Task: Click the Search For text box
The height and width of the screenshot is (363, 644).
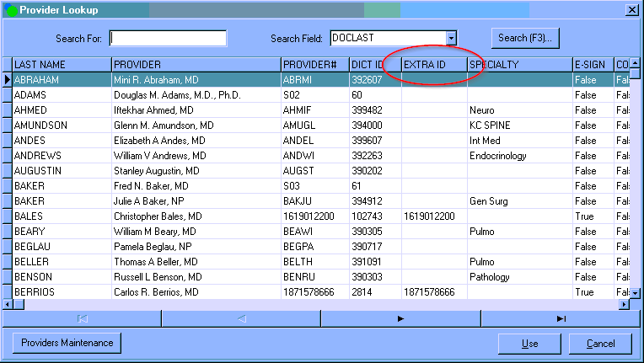Action: [x=168, y=38]
